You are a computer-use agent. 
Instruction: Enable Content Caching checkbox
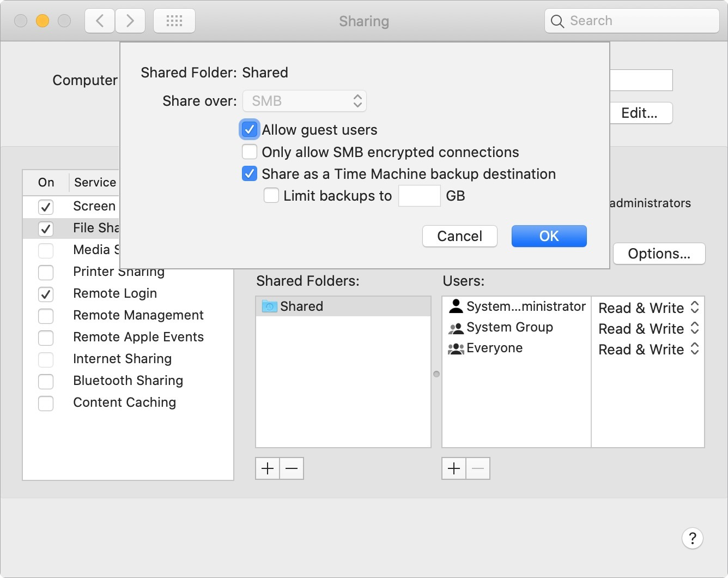pos(46,403)
